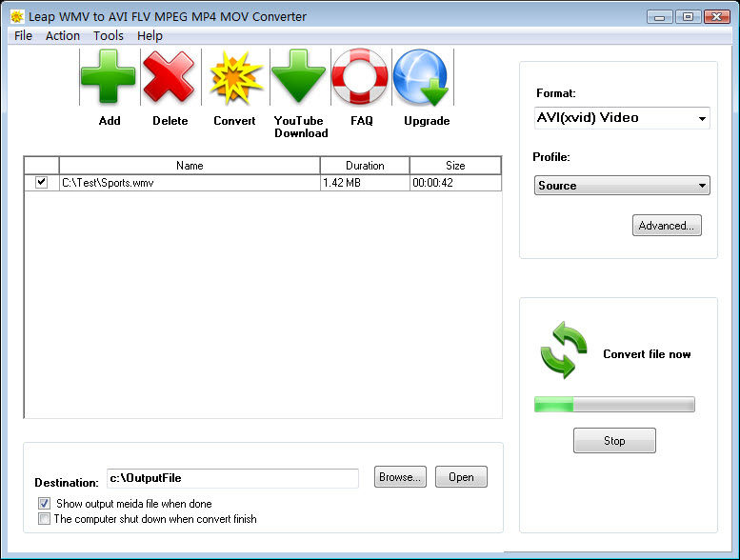Click the Convert file now label
This screenshot has height=560, width=740.
(647, 354)
